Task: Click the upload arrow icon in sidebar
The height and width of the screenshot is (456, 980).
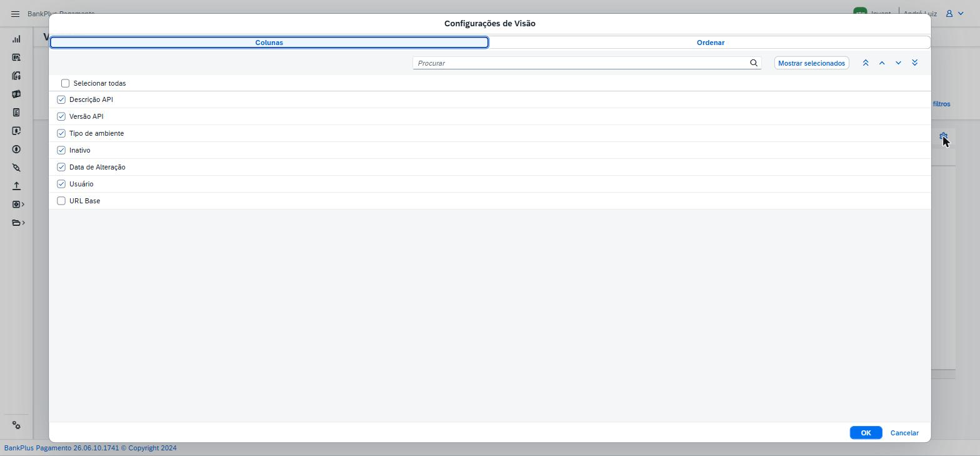Action: [x=16, y=186]
